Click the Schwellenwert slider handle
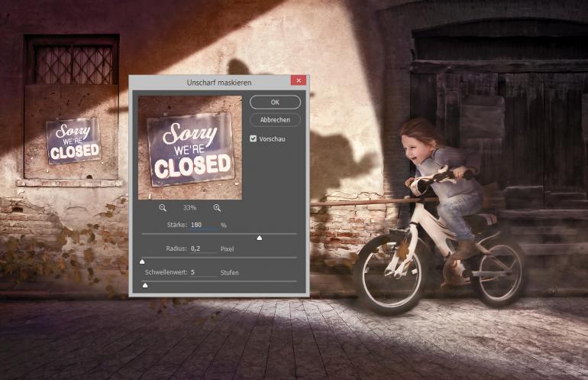This screenshot has width=588, height=380. [145, 285]
